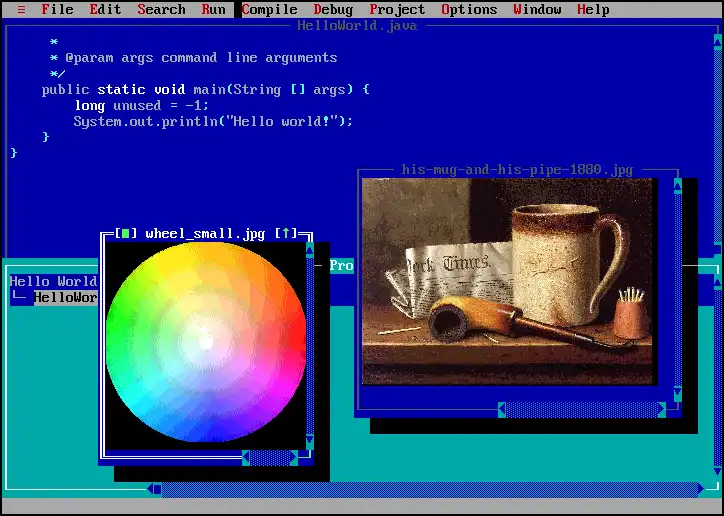Click the up arrow of wheel_small.jpg vertical scrollbar

310,251
